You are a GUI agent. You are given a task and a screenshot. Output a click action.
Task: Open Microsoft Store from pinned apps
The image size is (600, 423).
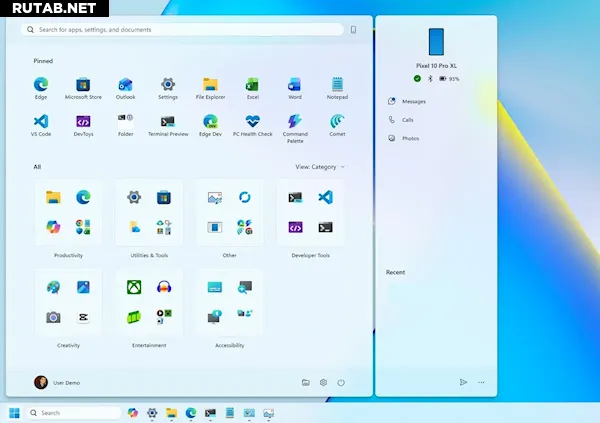pos(83,85)
